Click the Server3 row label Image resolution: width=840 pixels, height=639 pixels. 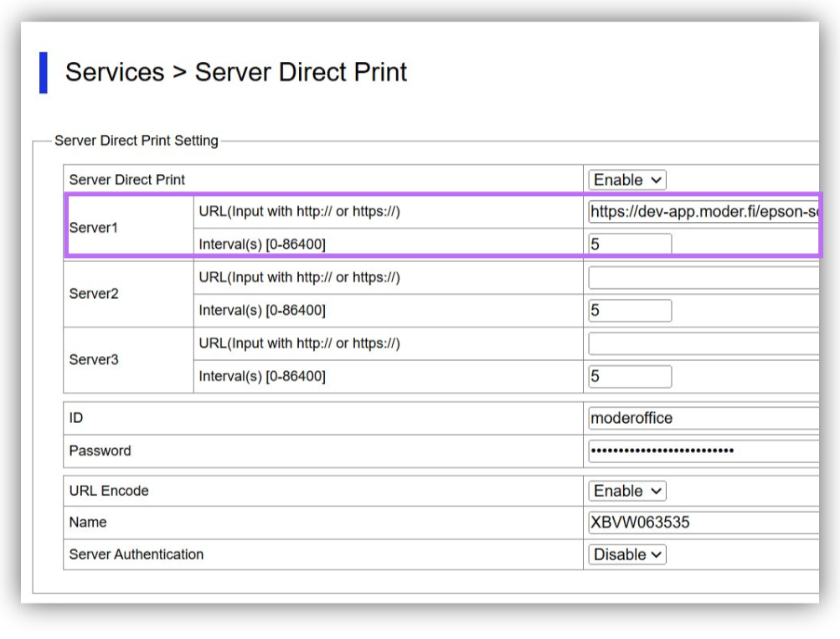click(x=94, y=359)
